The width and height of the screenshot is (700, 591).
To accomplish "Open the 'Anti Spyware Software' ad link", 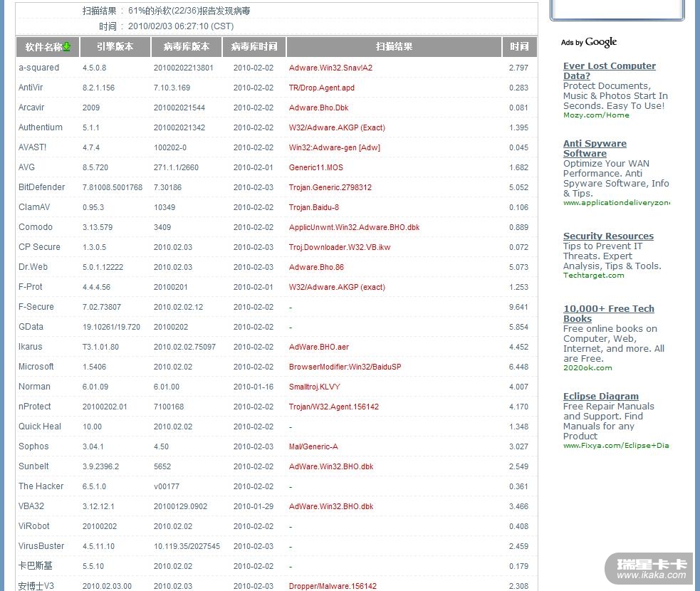I will tap(595, 148).
